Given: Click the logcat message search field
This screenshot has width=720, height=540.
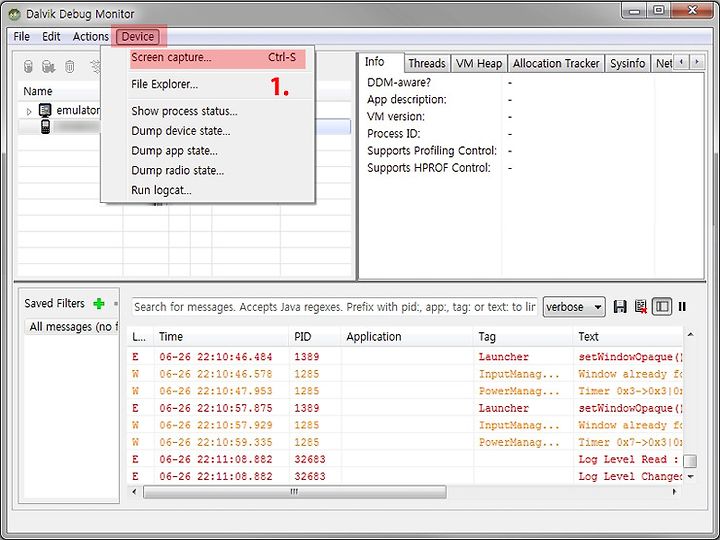Looking at the screenshot, I should pos(334,307).
